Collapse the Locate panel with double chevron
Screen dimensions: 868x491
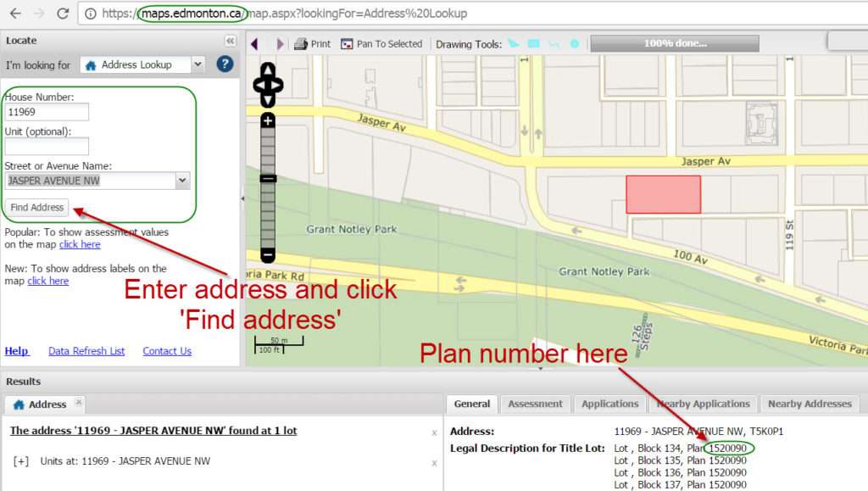(230, 40)
